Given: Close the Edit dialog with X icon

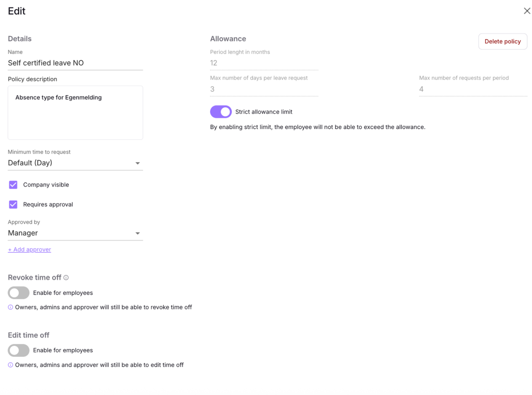Looking at the screenshot, I should click(527, 11).
